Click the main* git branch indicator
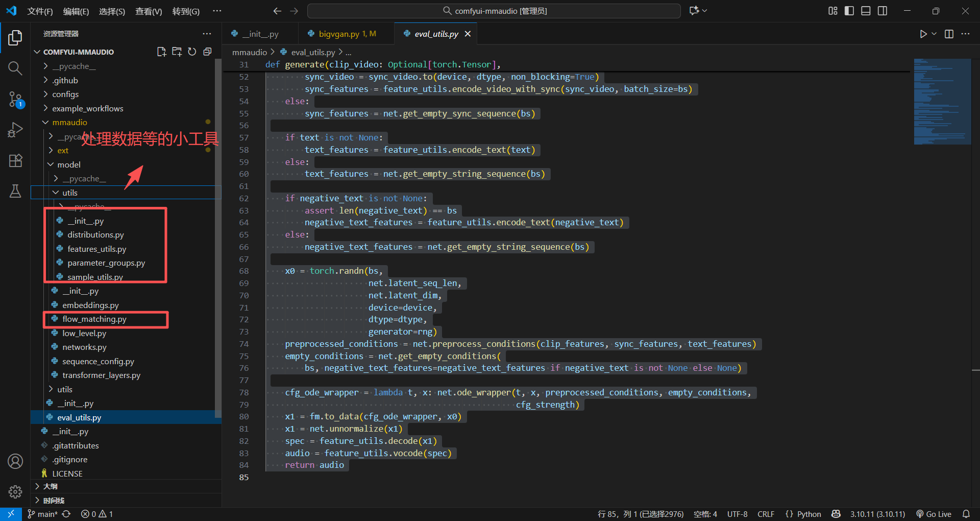Viewport: 980px width, 521px height. point(42,514)
